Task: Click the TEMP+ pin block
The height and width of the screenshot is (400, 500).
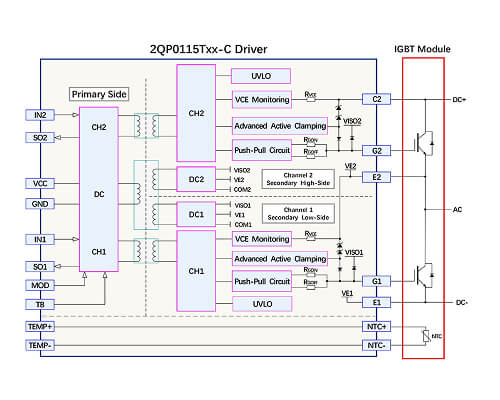Action: (x=40, y=327)
